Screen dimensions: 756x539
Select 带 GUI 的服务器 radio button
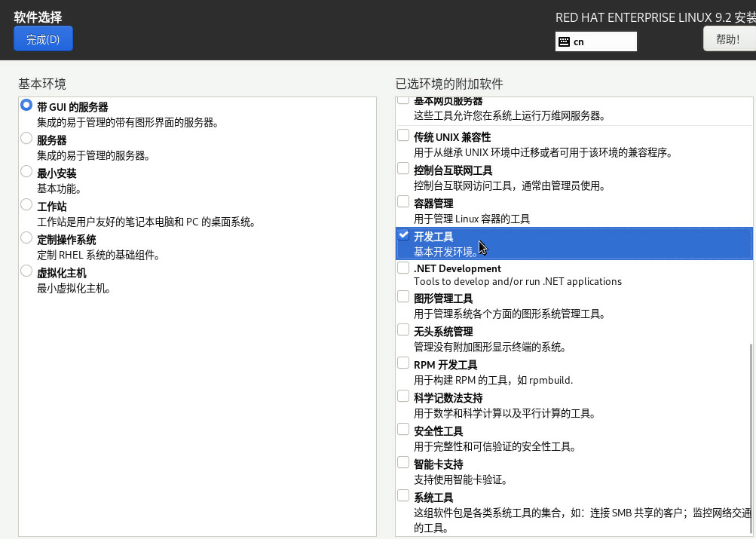pyautogui.click(x=27, y=106)
